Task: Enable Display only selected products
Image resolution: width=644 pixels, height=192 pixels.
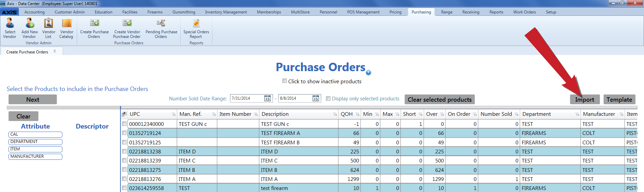Action: (x=328, y=99)
